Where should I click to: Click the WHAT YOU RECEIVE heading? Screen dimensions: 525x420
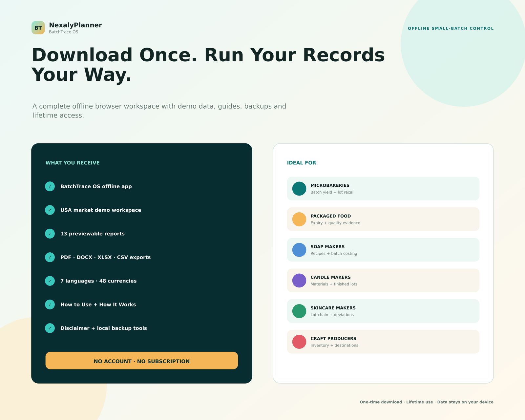point(73,163)
